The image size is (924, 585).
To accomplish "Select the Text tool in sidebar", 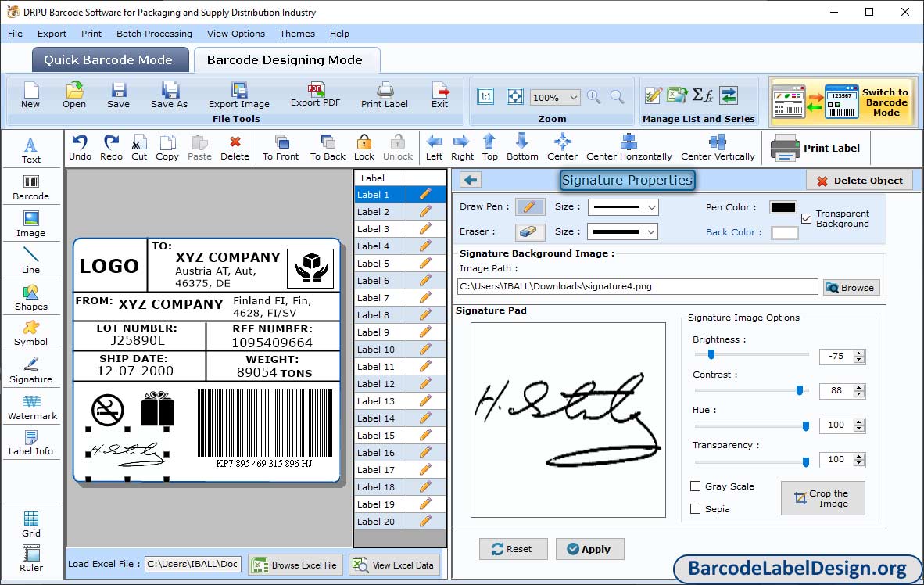I will click(30, 150).
